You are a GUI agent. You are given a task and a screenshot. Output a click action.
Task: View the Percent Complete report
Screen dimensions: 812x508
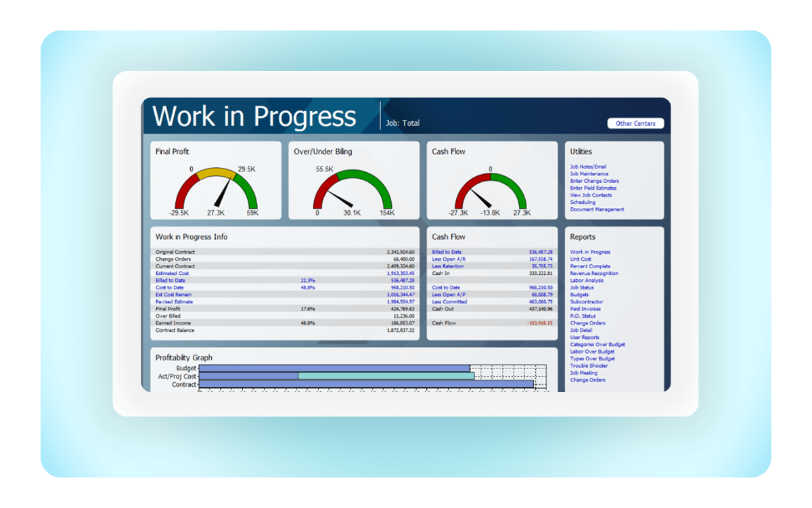click(590, 266)
